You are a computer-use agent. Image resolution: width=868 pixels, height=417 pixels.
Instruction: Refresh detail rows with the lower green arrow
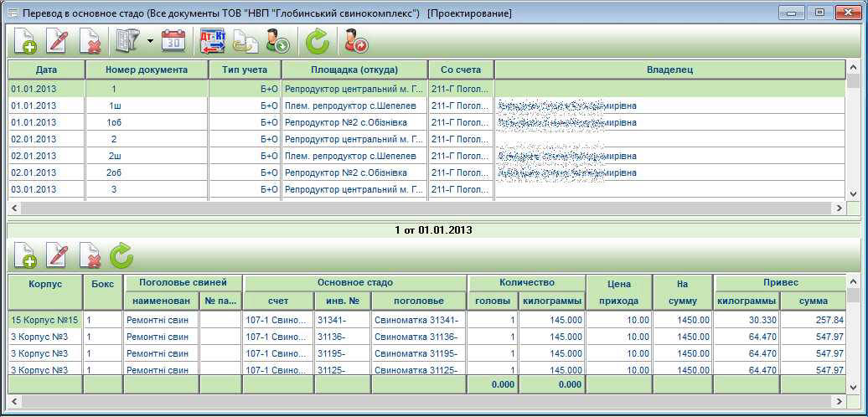[121, 254]
